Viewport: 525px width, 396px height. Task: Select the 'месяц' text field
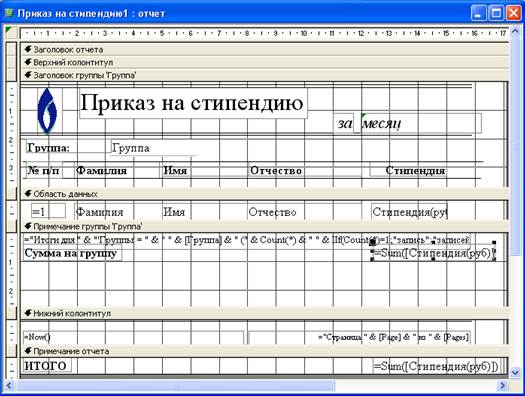pyautogui.click(x=421, y=124)
